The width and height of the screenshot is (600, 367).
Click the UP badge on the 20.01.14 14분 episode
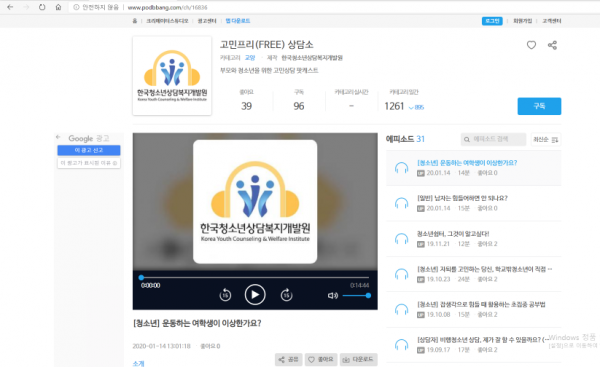(x=421, y=173)
